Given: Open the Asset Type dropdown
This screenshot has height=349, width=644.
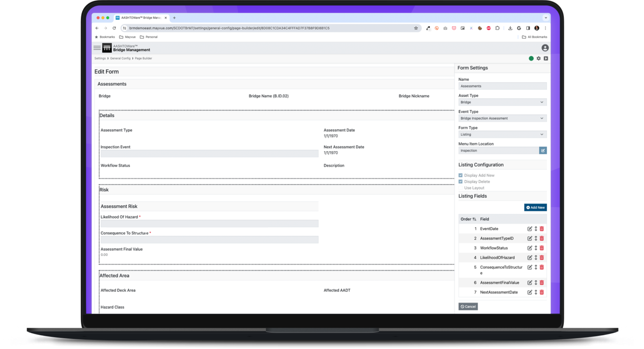Looking at the screenshot, I should pos(502,102).
